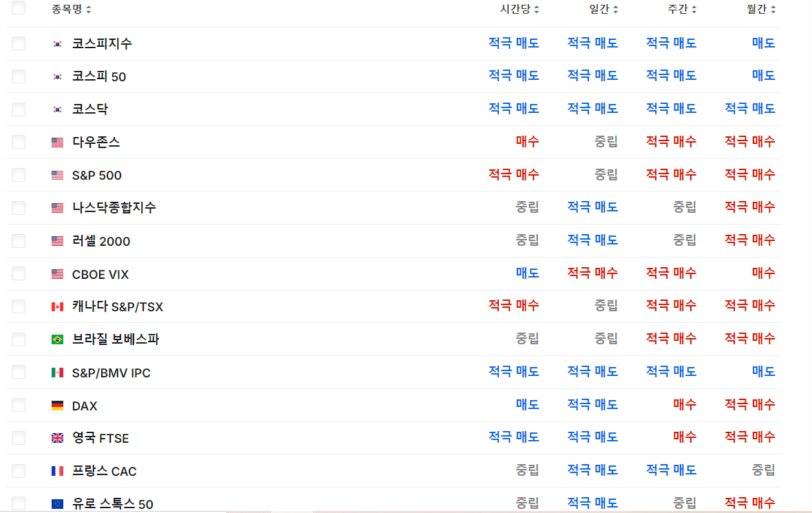
Task: Open the 브라질 보베스파 link
Action: [x=116, y=339]
